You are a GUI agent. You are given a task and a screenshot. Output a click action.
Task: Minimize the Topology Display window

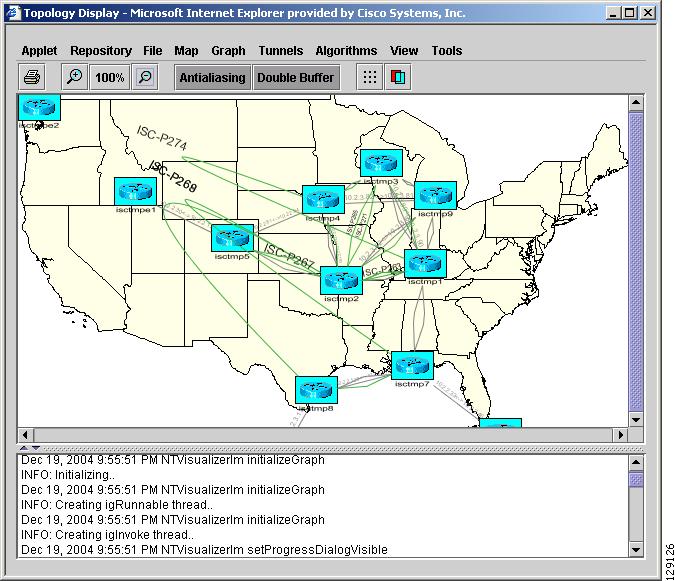(x=613, y=13)
